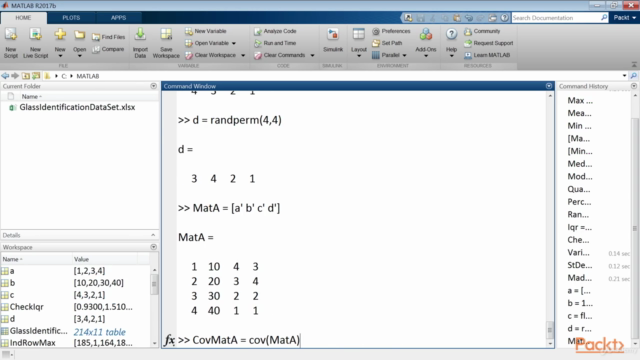Click Compare files tool

pos(108,49)
